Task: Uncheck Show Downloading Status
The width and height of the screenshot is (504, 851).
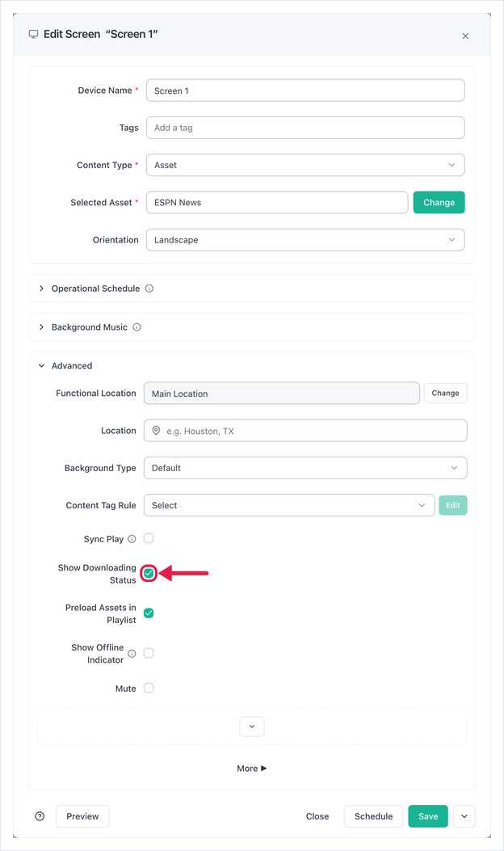Action: 149,573
